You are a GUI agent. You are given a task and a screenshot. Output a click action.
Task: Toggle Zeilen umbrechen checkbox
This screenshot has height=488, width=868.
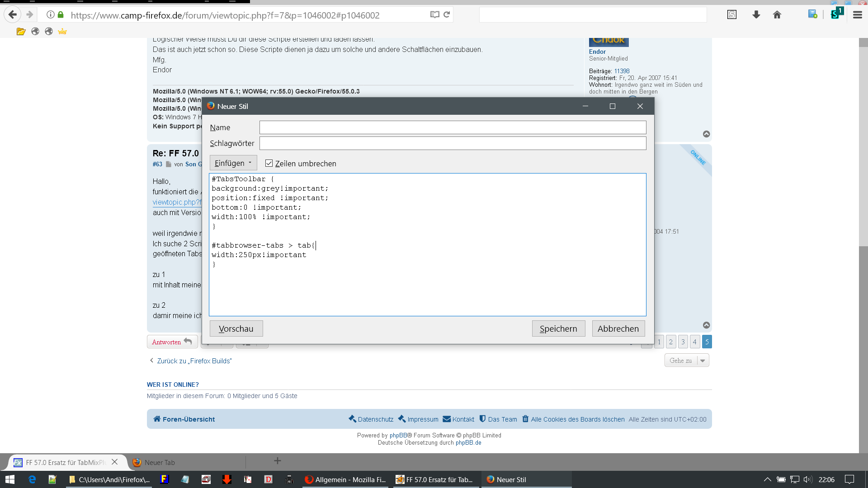269,163
